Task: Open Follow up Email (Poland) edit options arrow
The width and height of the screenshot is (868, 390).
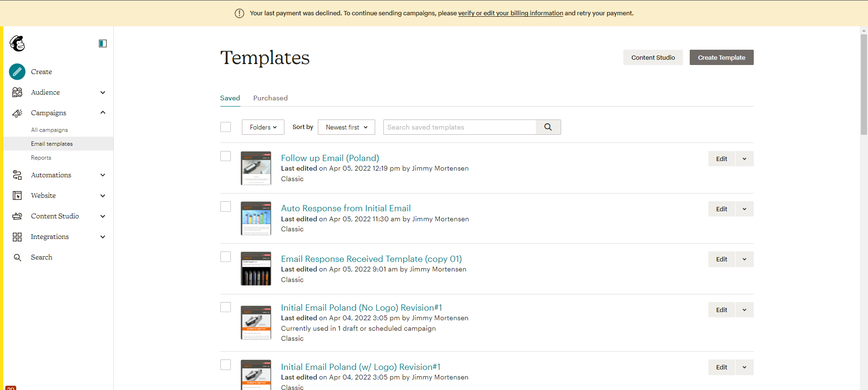Action: coord(744,159)
